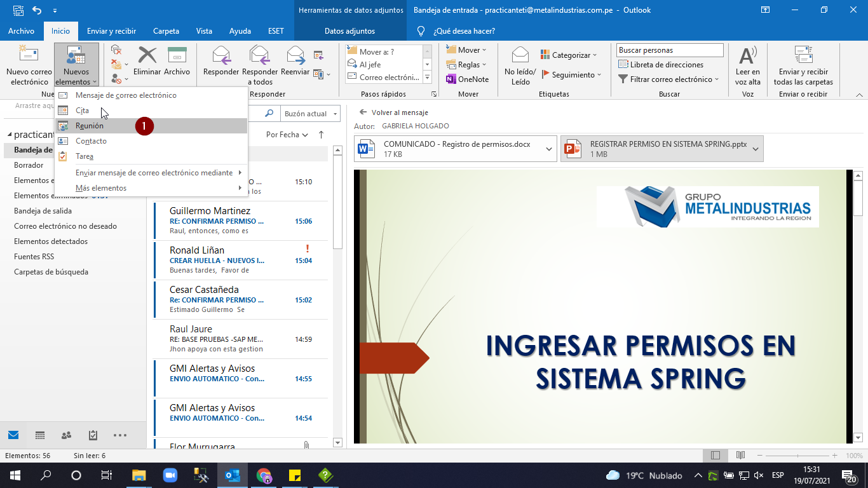The image size is (868, 488).
Task: Select Contacto in the dropdown menu
Action: click(151, 141)
